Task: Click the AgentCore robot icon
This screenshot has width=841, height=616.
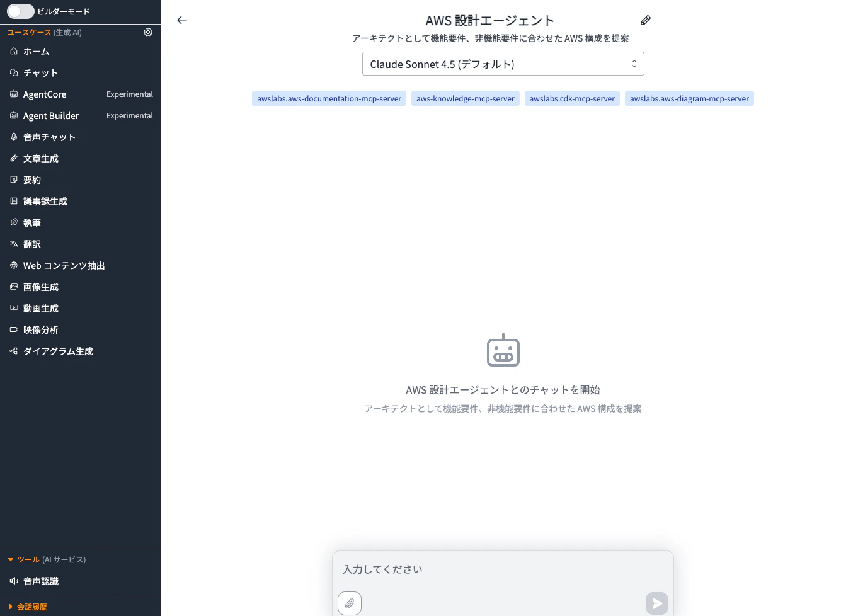Action: (x=14, y=94)
